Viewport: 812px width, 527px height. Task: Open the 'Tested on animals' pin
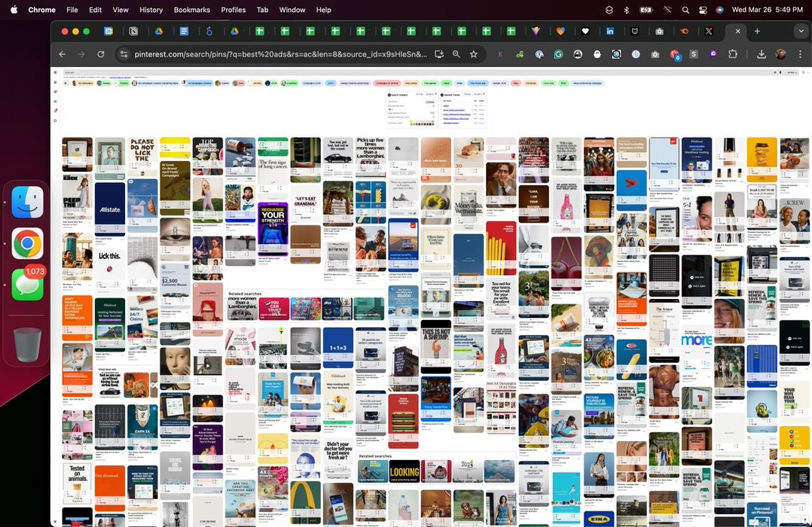77,483
